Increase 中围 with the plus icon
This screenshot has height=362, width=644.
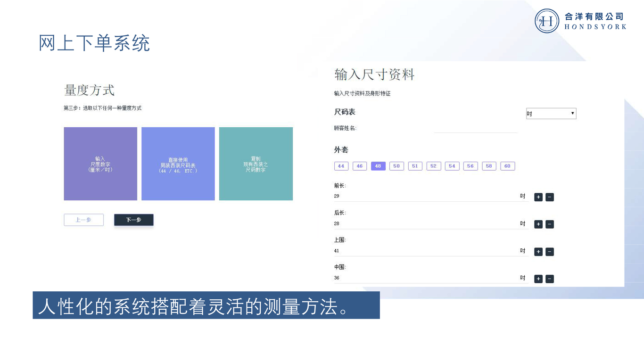click(x=538, y=279)
